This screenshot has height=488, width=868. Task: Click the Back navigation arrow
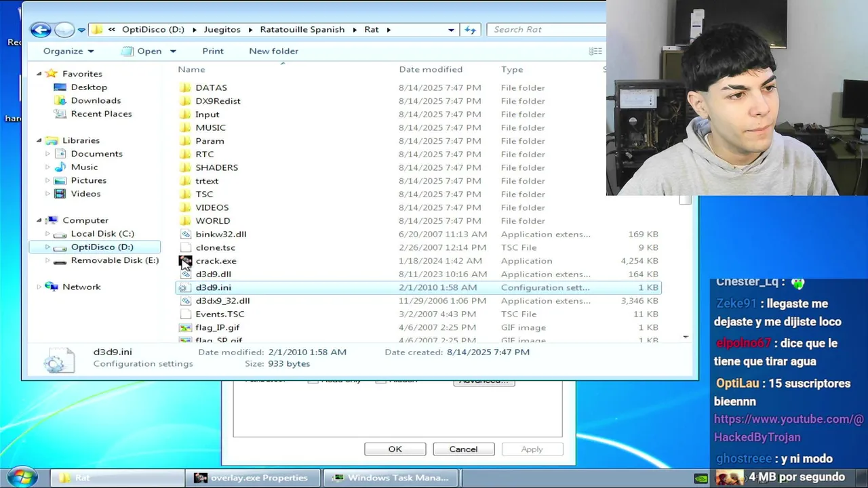[41, 29]
